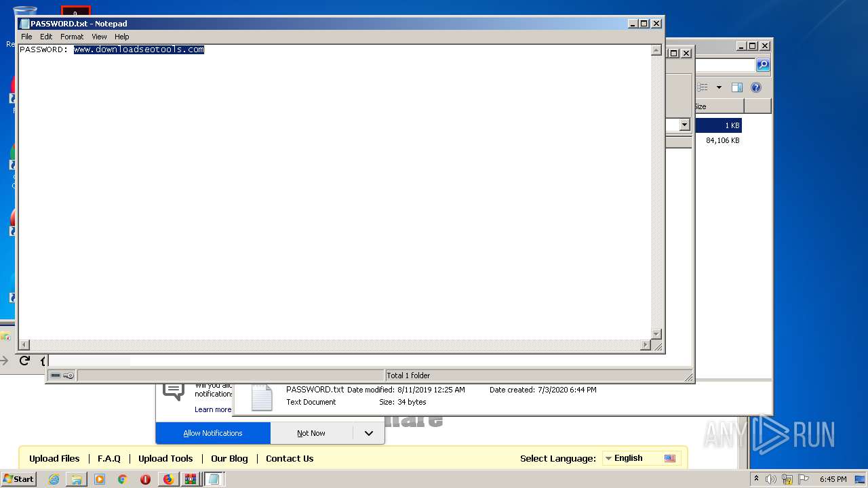The image size is (868, 488).
Task: Click the volume speaker tray icon
Action: [x=771, y=479]
